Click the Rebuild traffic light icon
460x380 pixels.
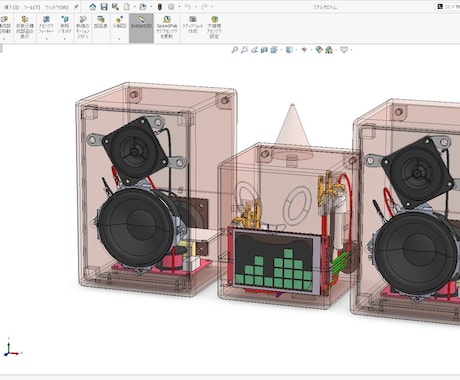[160, 7]
